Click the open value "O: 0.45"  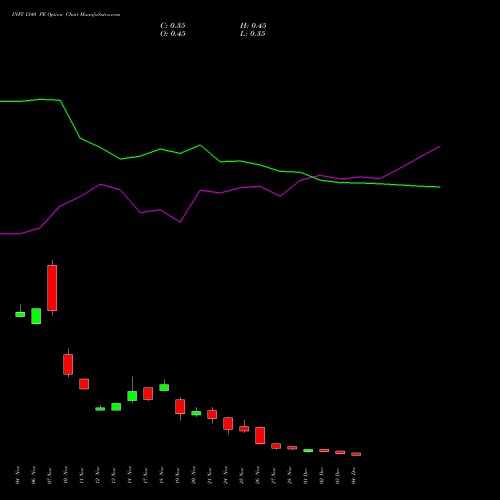pos(173,34)
